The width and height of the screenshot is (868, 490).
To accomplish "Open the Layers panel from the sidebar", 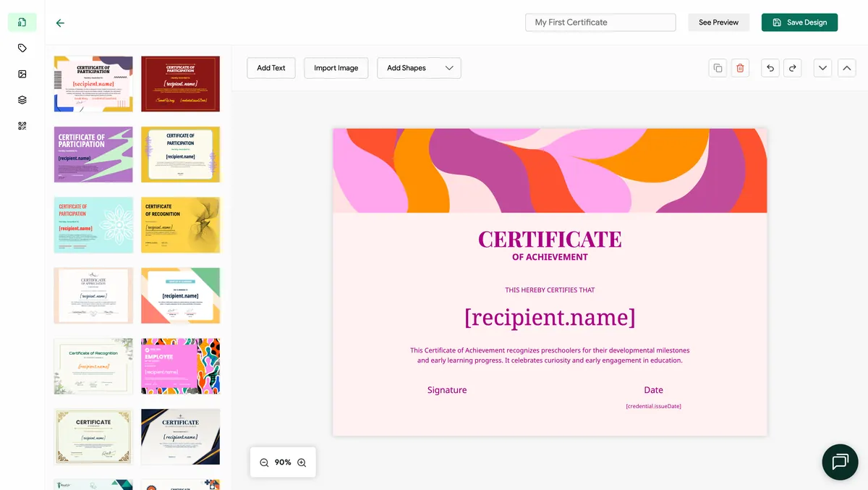I will (x=22, y=99).
